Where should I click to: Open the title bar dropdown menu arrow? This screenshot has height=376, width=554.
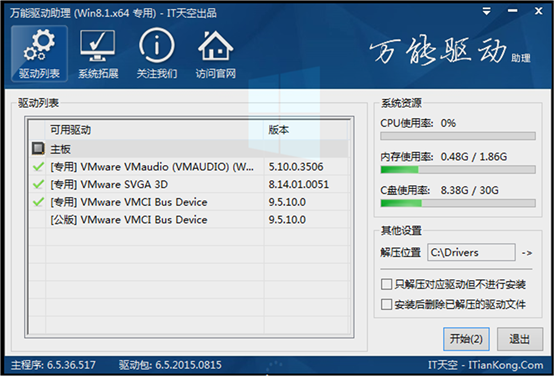[x=487, y=12]
